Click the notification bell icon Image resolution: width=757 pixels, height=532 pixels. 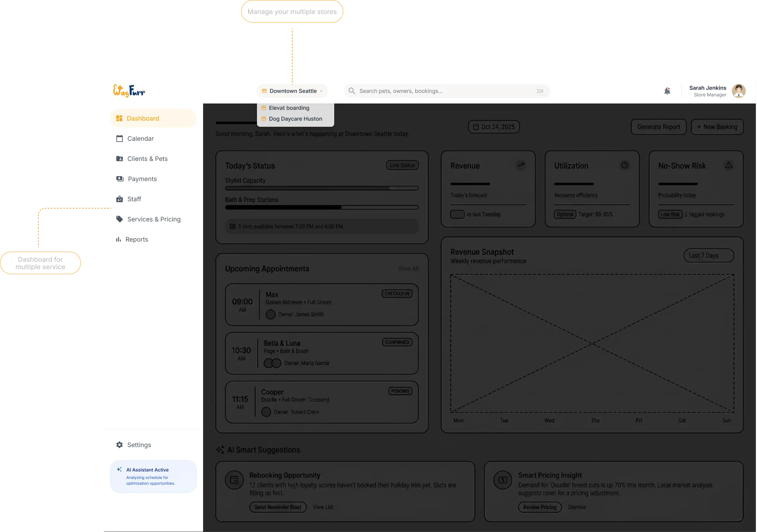pos(667,91)
